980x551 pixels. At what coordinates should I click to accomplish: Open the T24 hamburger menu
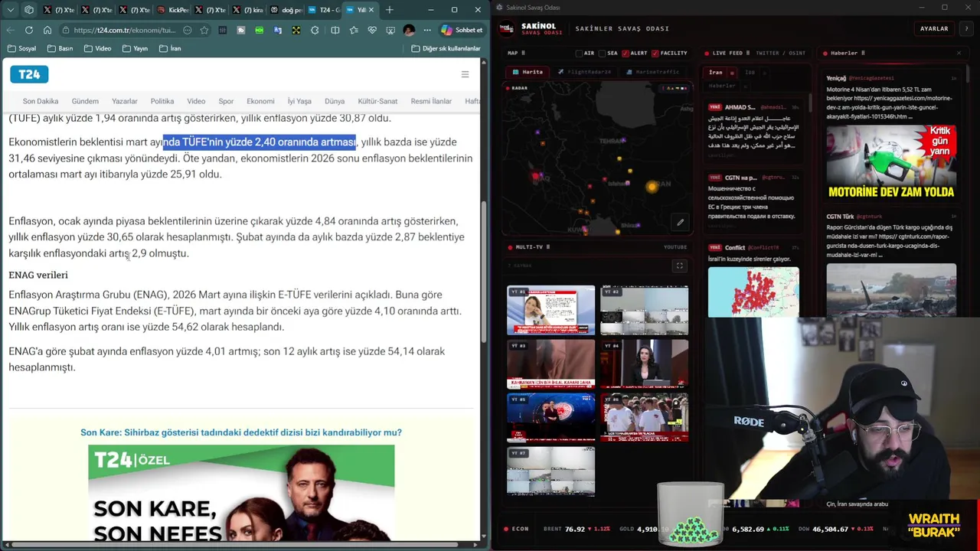click(x=465, y=74)
